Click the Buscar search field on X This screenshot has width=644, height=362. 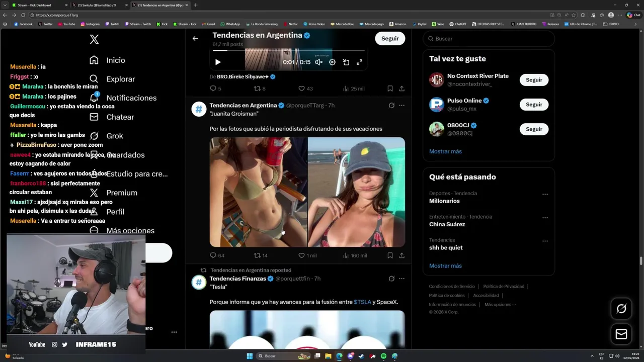(x=489, y=39)
